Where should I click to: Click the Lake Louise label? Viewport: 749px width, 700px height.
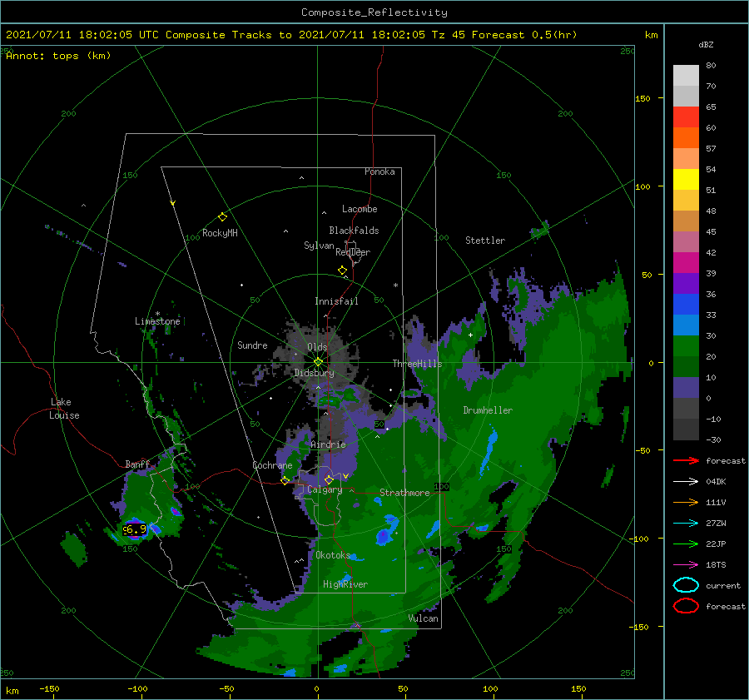[64, 409]
